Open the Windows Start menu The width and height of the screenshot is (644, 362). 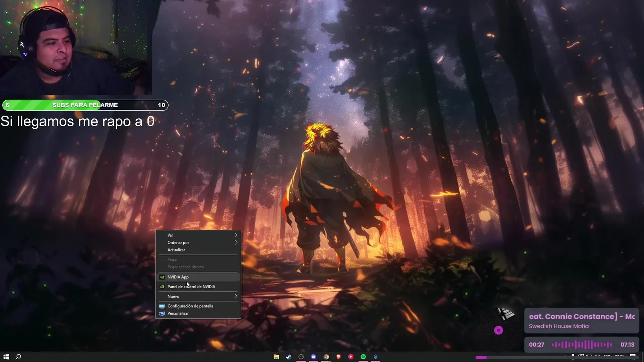pyautogui.click(x=6, y=357)
